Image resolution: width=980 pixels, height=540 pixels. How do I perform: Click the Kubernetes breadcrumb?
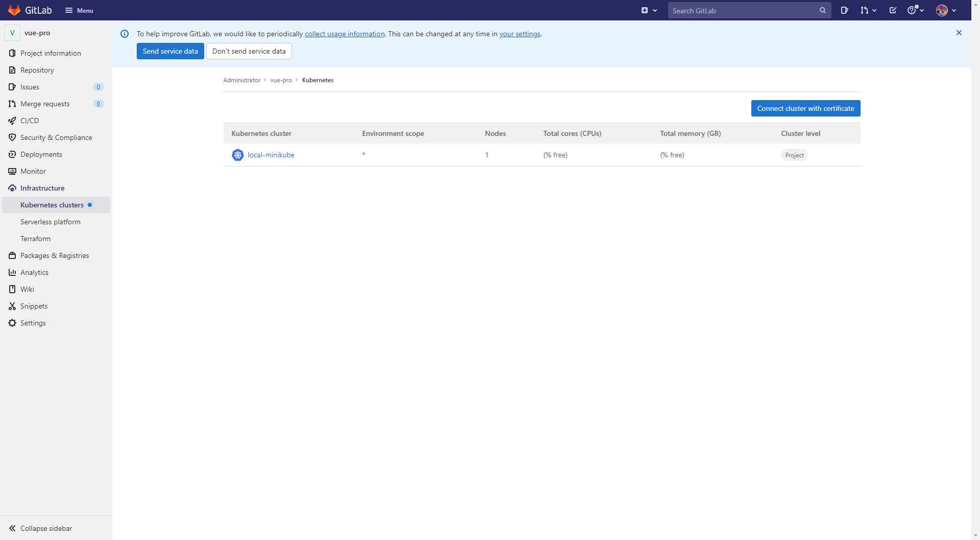[318, 80]
